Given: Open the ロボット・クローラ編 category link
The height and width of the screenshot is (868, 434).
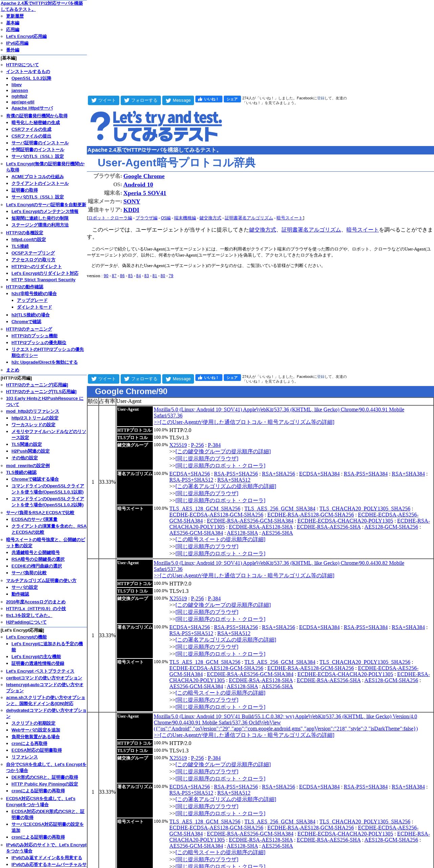Looking at the screenshot, I should [x=110, y=218].
